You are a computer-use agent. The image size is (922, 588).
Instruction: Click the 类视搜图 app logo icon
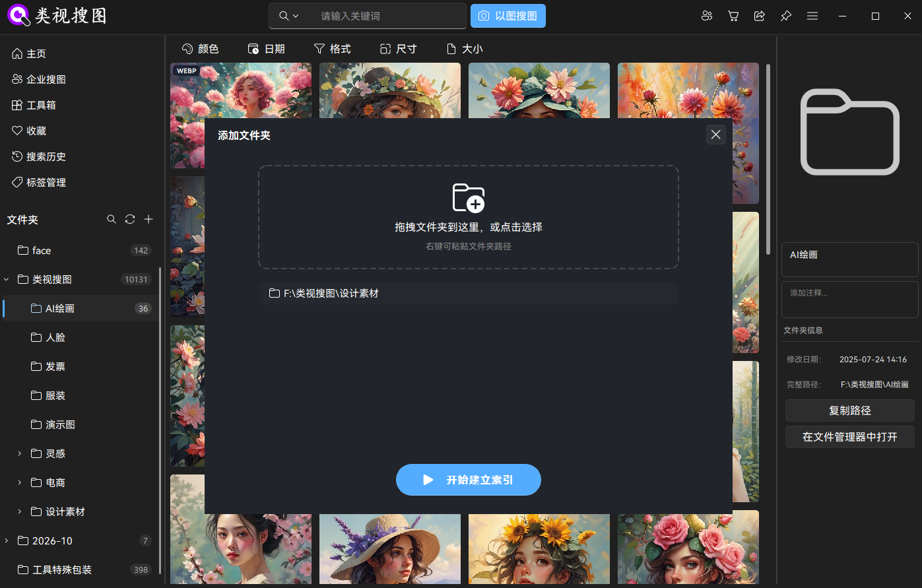[x=18, y=15]
